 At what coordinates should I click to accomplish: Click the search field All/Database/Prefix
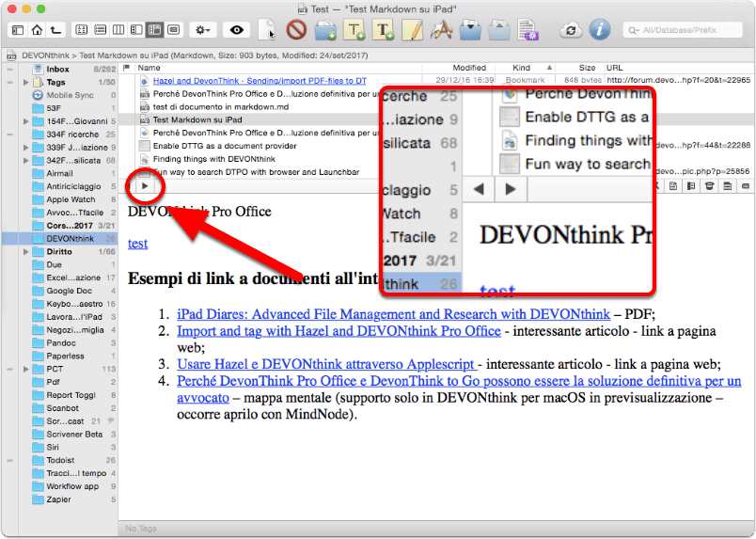pyautogui.click(x=683, y=30)
